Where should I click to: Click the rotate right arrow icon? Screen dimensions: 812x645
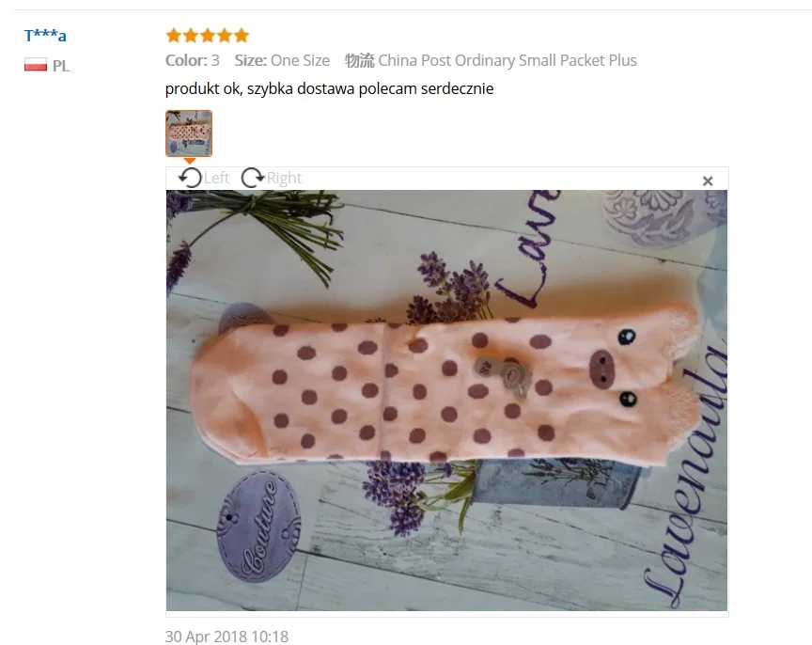pos(253,178)
